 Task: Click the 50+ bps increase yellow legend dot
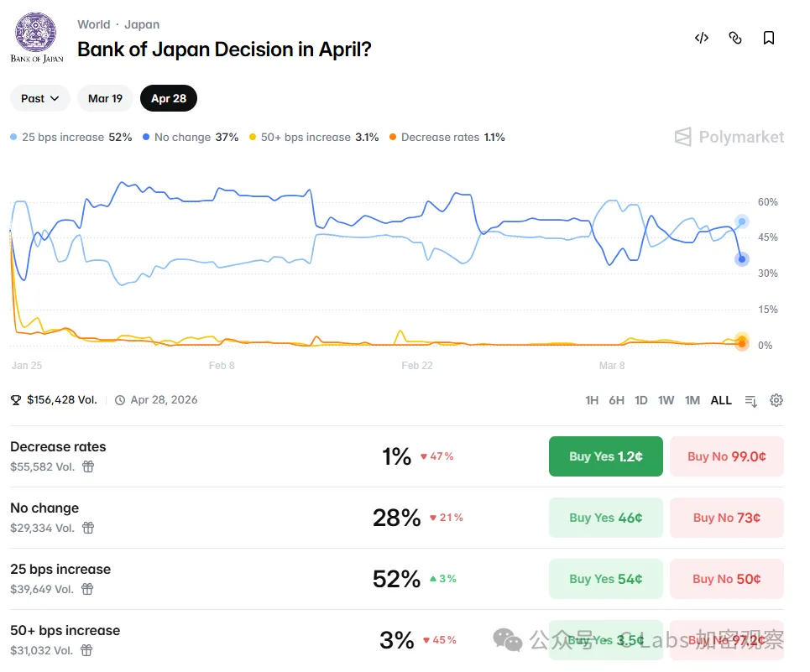click(x=253, y=137)
